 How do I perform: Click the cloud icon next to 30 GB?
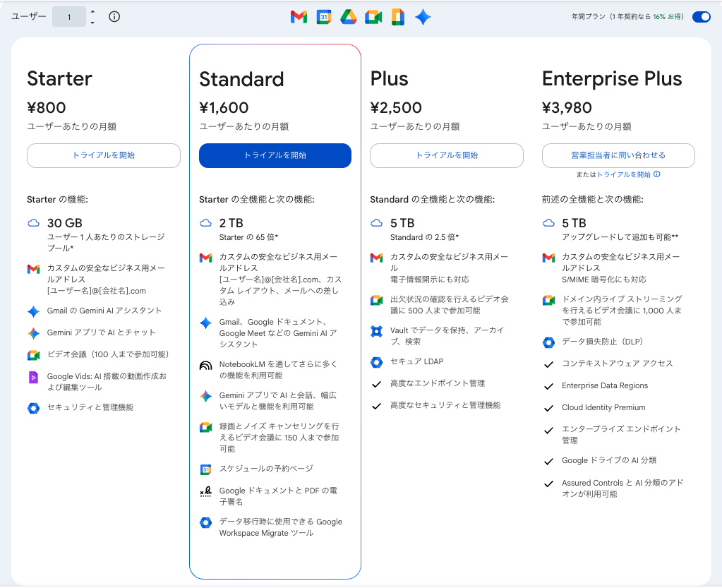(34, 223)
